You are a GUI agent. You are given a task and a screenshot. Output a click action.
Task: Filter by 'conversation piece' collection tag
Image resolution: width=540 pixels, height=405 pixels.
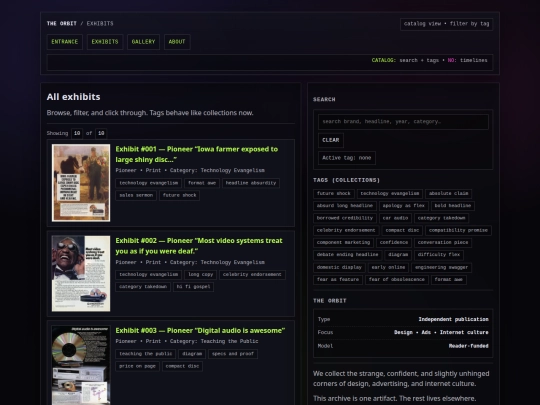click(x=443, y=242)
